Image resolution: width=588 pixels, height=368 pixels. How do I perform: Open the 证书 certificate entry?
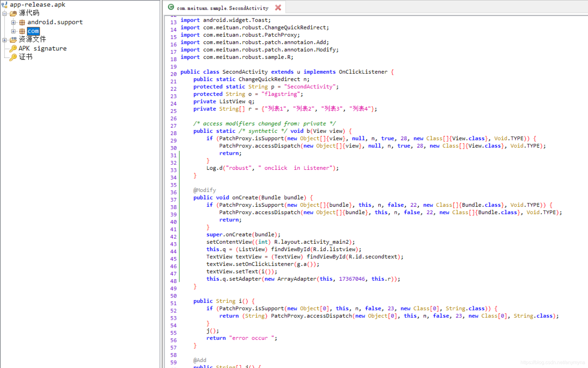(26, 57)
